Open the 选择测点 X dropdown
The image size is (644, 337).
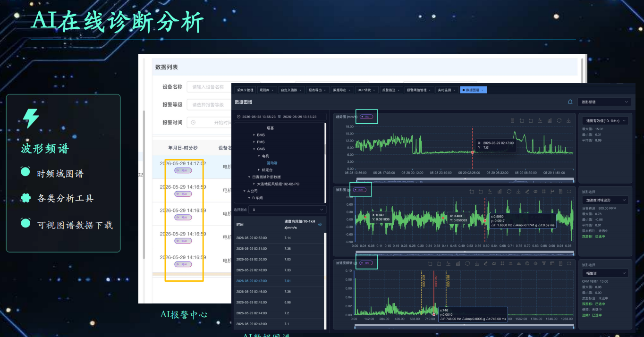pos(288,209)
